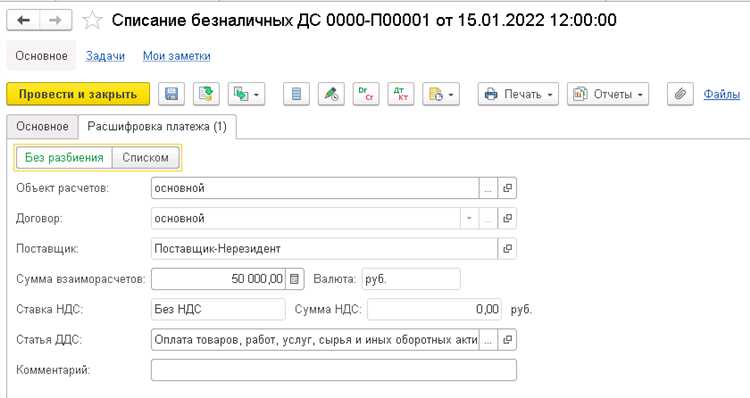Open the Файлы link
Screen dimensions: 750x398
[x=721, y=94]
